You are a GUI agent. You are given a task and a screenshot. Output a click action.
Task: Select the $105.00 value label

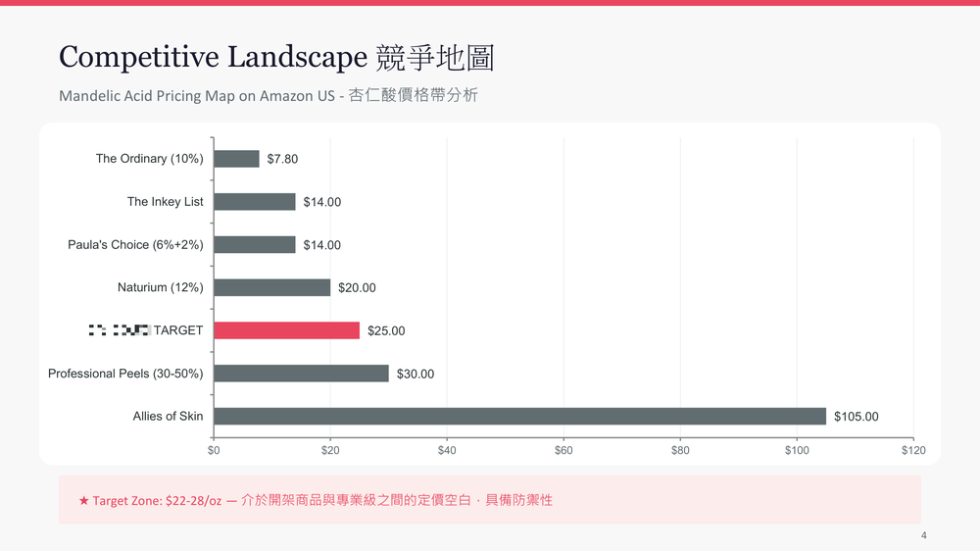pos(857,417)
